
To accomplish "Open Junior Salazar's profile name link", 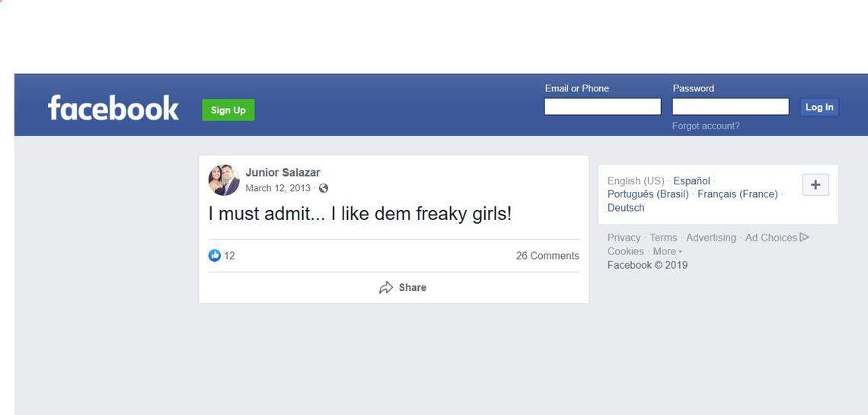I will [283, 173].
